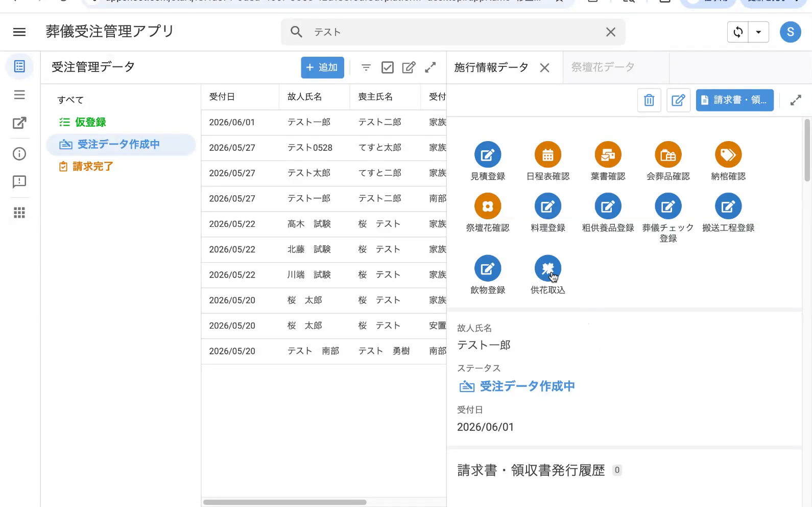Click the 納棺確認 tag icon
812x507 pixels.
point(728,154)
